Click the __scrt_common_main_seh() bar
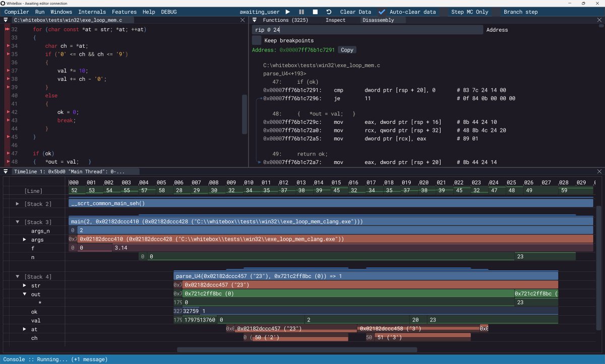 pyautogui.click(x=331, y=203)
